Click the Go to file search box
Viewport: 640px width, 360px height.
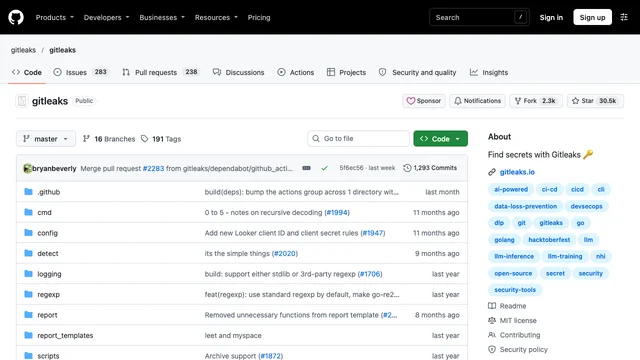coord(358,138)
